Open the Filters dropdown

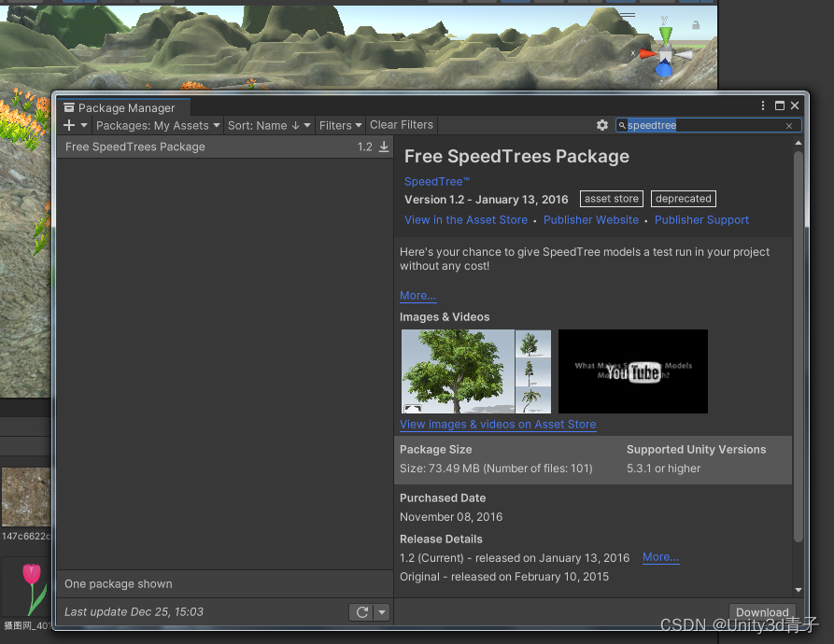340,125
